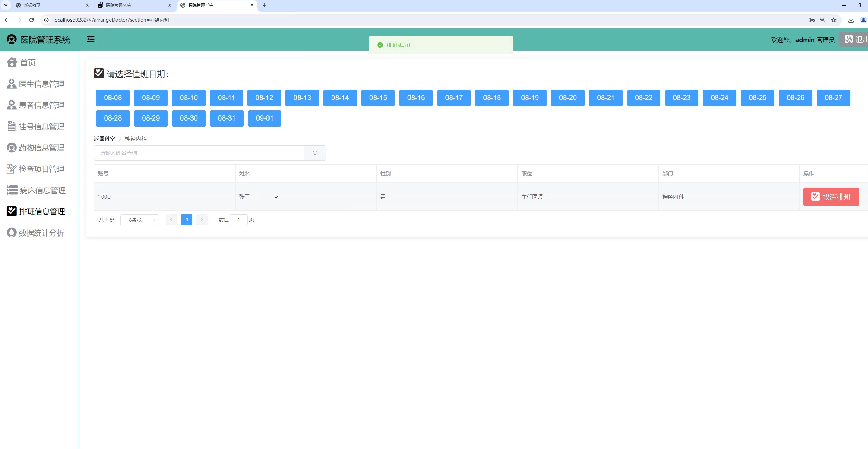The width and height of the screenshot is (868, 449).
Task: Click the password key icon
Action: (811, 20)
